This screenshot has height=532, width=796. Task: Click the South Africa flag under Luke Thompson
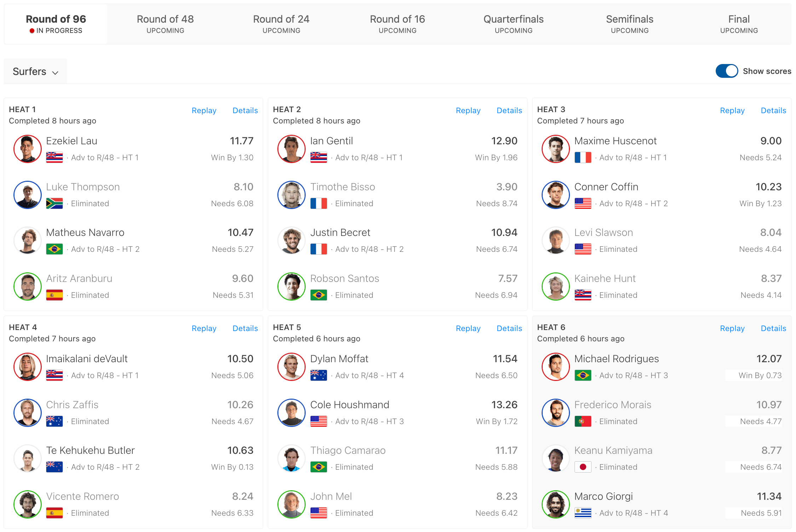coord(54,203)
